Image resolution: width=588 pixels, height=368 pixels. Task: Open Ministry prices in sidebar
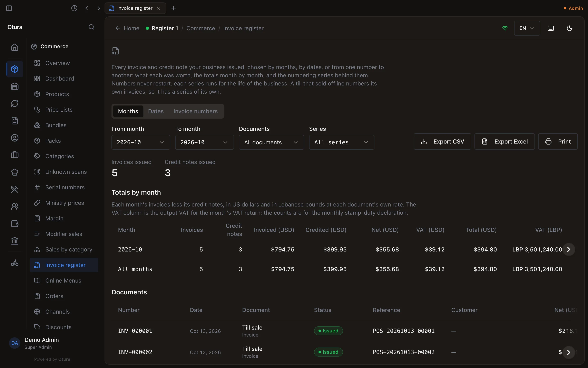(64, 203)
